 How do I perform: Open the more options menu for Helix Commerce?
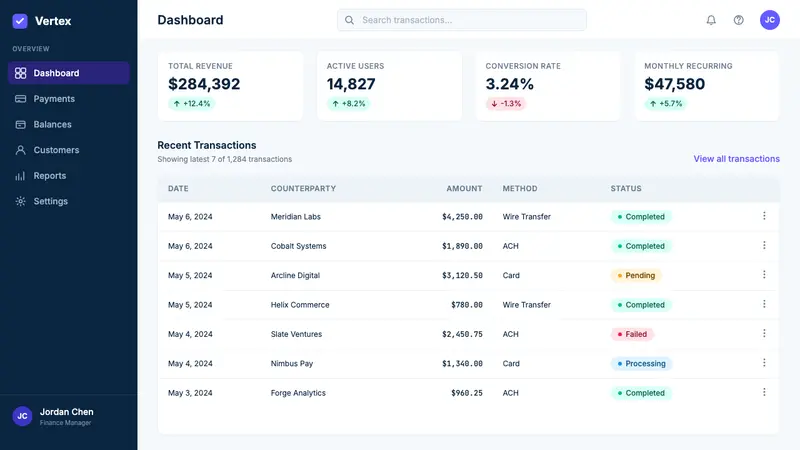[x=764, y=304]
